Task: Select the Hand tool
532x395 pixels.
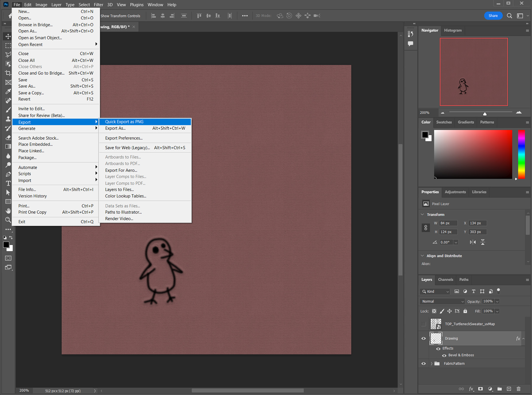Action: coord(8,211)
